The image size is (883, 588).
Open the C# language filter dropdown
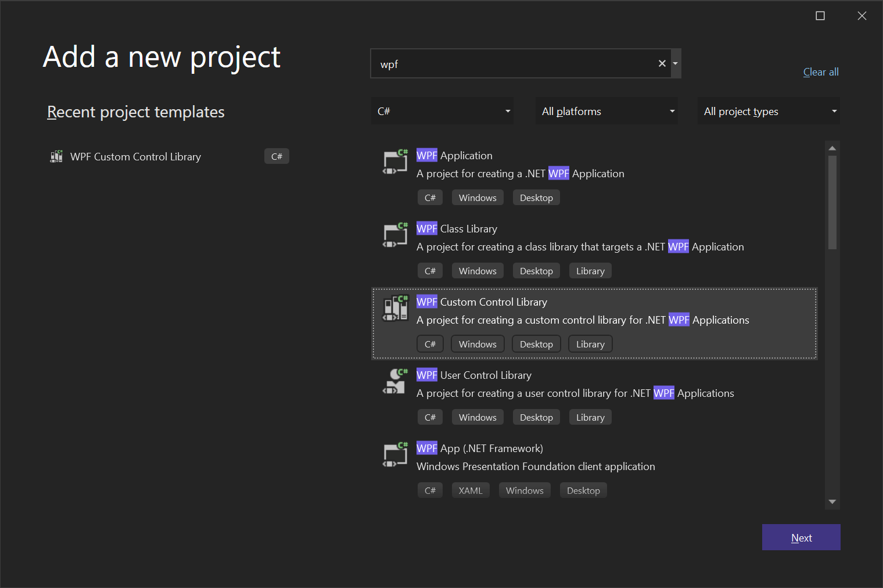[x=442, y=111]
